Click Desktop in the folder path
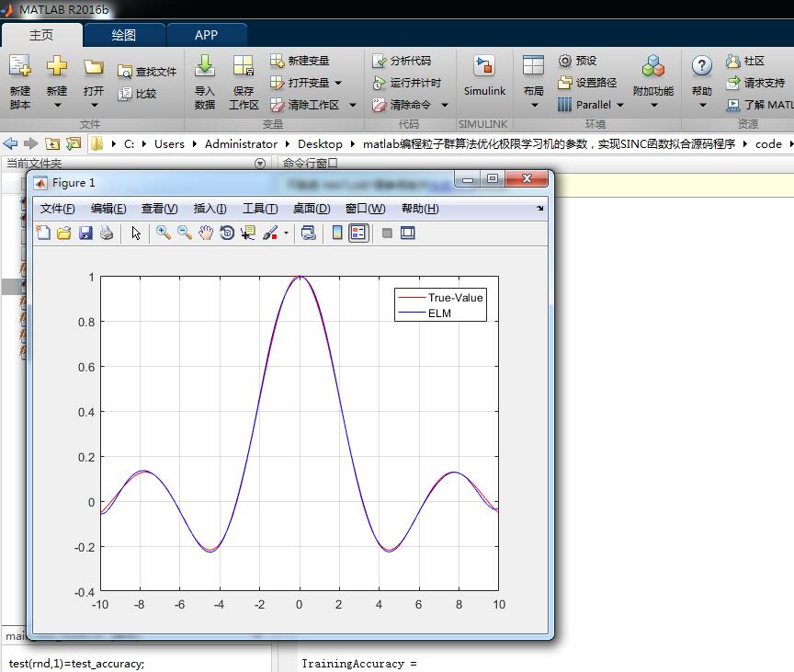Image resolution: width=794 pixels, height=672 pixels. (320, 143)
